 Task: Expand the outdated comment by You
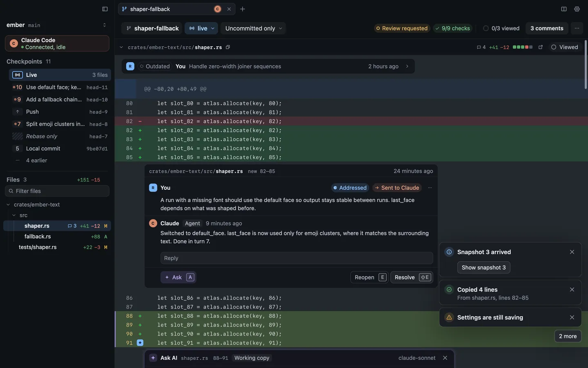click(x=268, y=66)
